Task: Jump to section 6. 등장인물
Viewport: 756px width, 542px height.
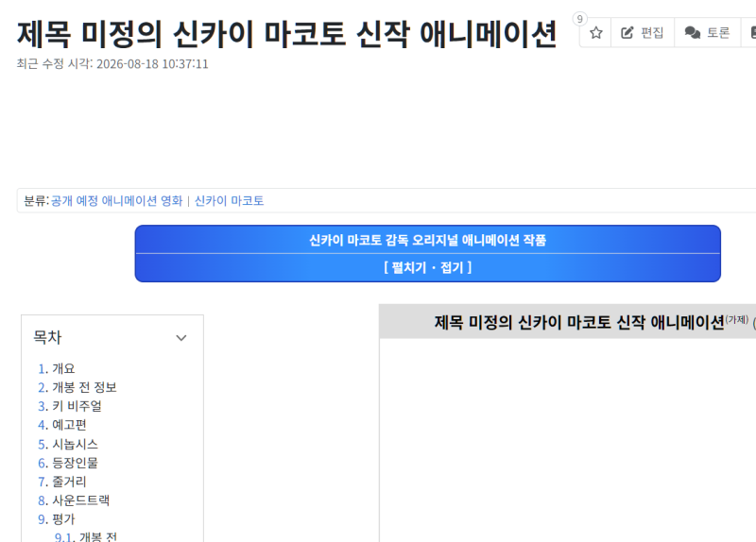Action: pos(67,463)
